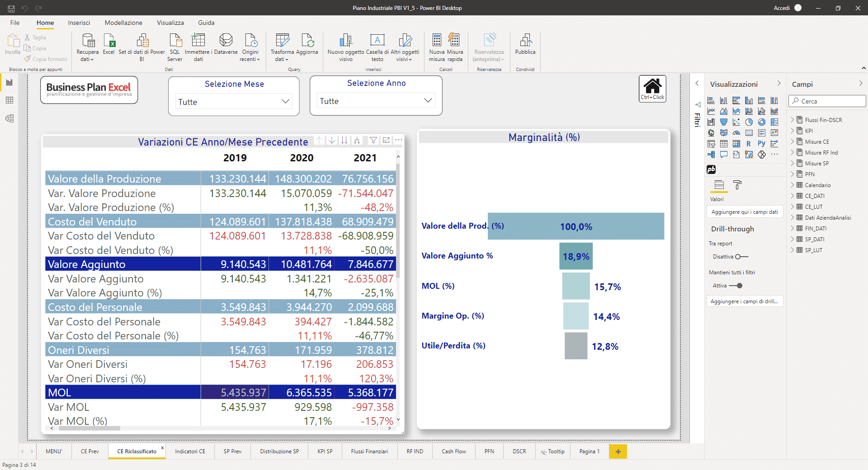Switch to Data view in left sidebar

pyautogui.click(x=9, y=100)
